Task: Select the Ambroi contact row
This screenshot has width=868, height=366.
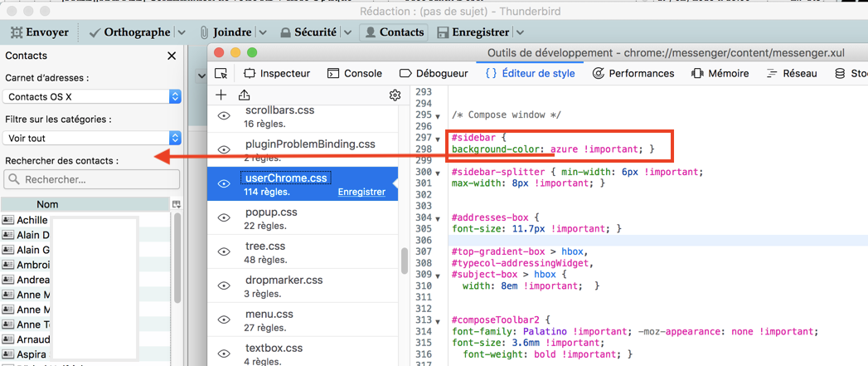Action: coord(85,265)
